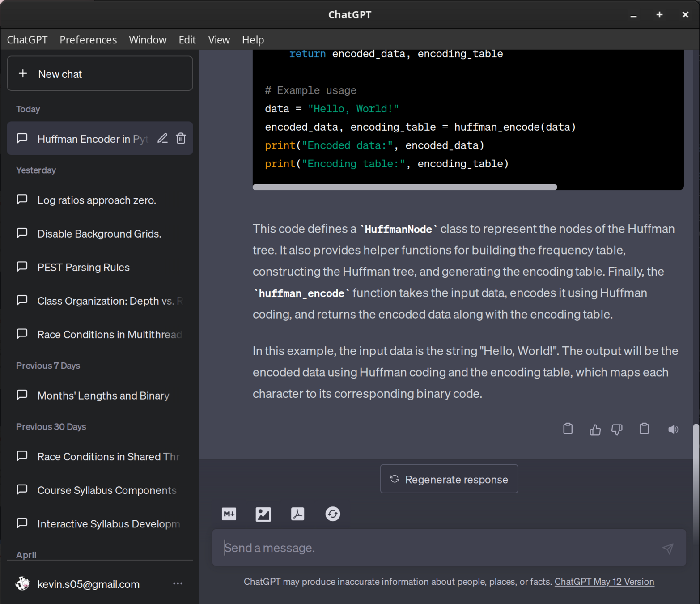Open the Window menu
Screen dimensions: 700x604
point(148,40)
